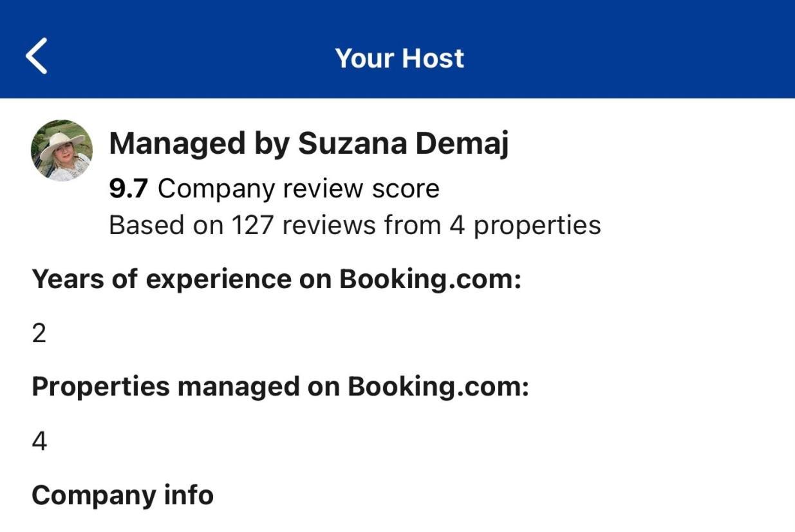The image size is (795, 532).
Task: Tap the "Company review score" label
Action: [x=299, y=188]
